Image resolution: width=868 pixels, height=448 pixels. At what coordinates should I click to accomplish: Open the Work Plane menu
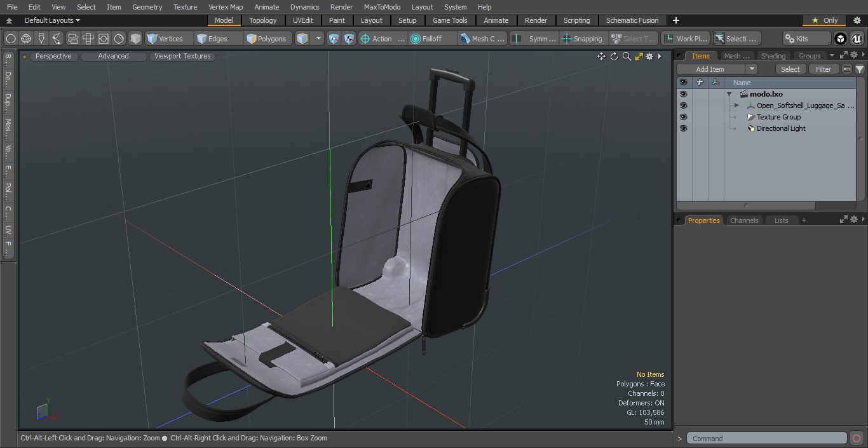pyautogui.click(x=685, y=39)
